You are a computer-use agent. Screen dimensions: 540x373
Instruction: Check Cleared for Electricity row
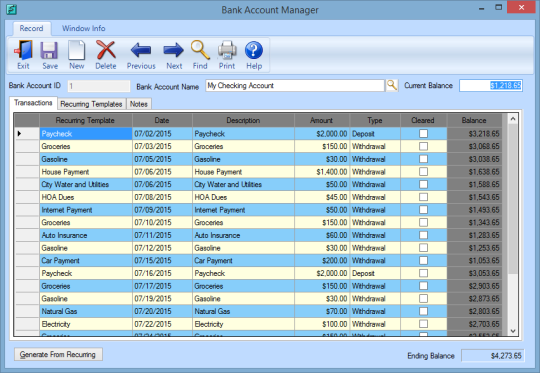click(x=423, y=324)
